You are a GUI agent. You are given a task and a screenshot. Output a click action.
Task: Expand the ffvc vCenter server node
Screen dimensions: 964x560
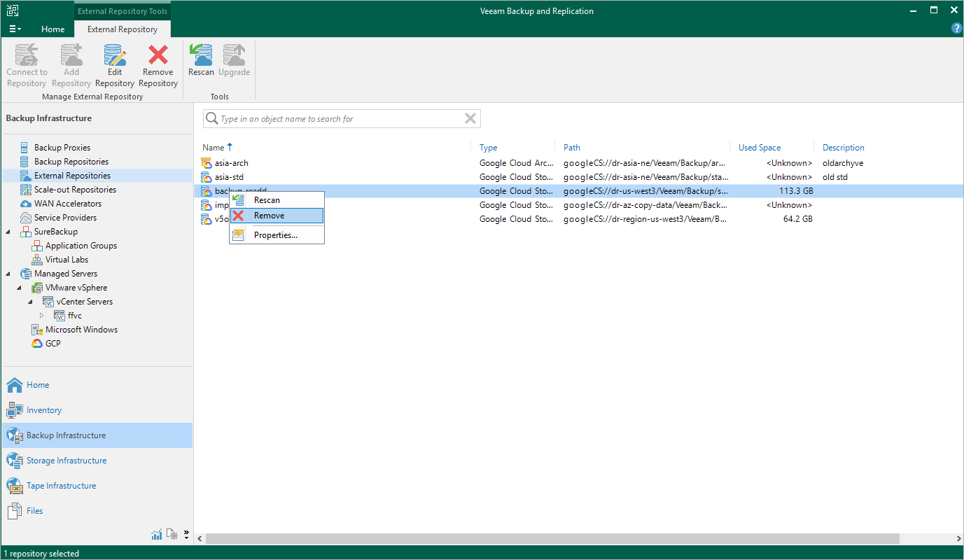pyautogui.click(x=42, y=316)
